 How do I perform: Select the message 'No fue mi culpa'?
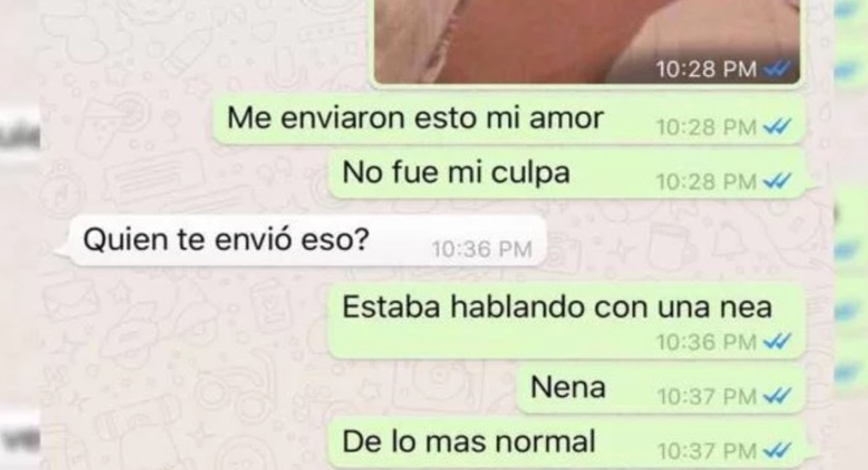click(566, 174)
